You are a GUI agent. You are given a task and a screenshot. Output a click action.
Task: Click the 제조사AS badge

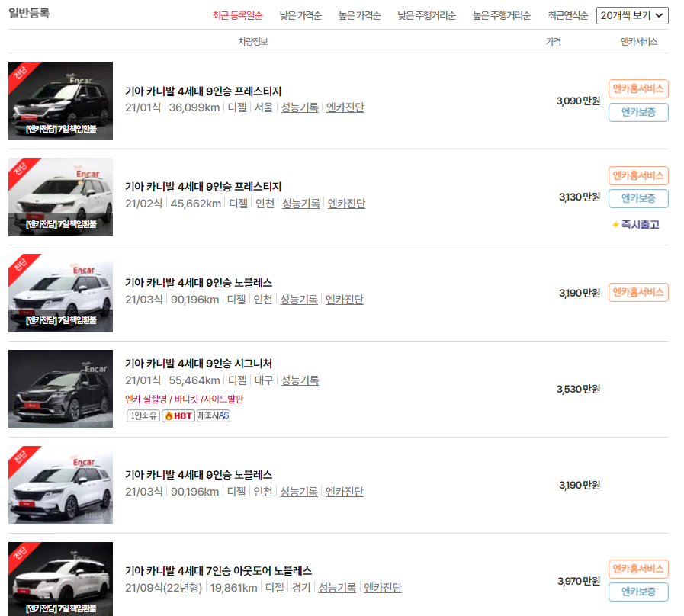click(x=214, y=415)
